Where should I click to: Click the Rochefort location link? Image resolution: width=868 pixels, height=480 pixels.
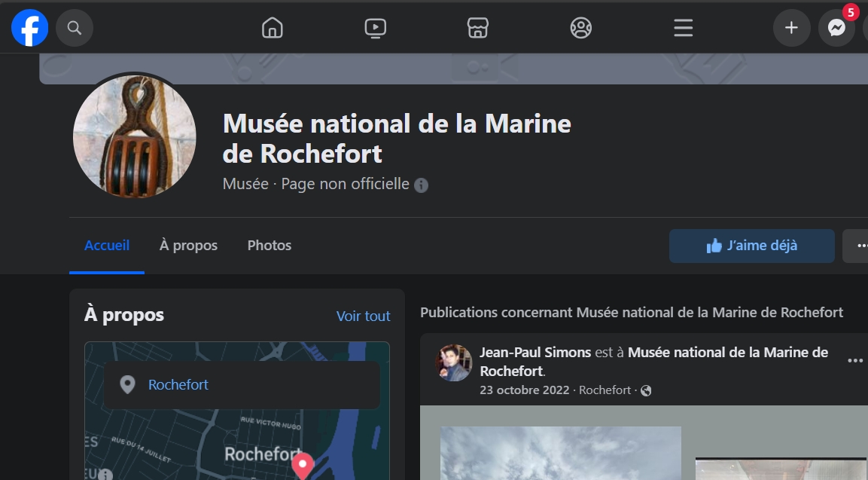coord(178,384)
